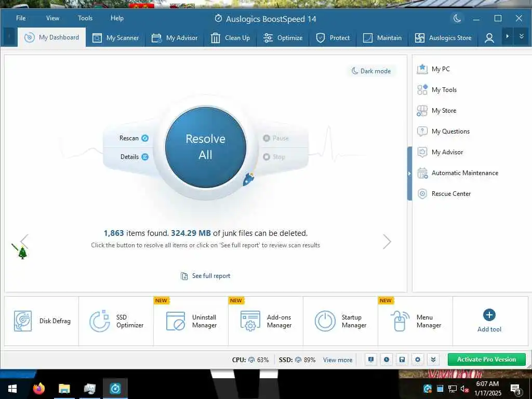Click the Rescan icon
This screenshot has width=532, height=399.
point(145,138)
